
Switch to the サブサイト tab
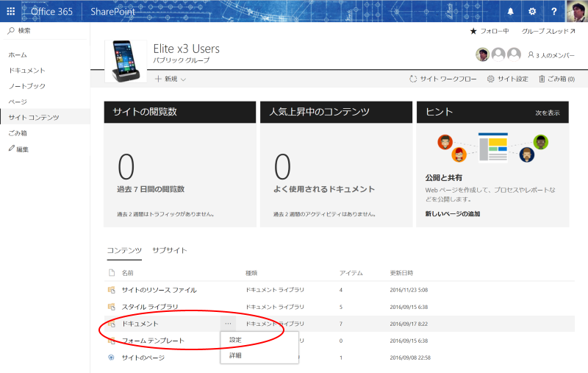coord(170,250)
